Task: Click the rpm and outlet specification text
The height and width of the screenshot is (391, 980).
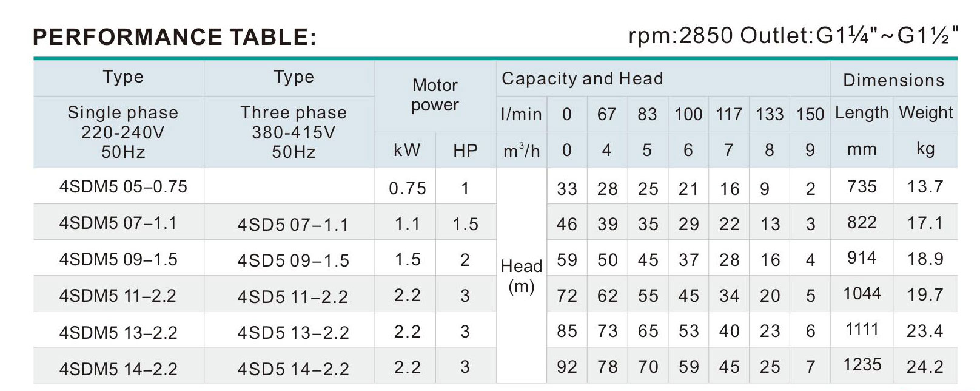Action: (x=794, y=36)
